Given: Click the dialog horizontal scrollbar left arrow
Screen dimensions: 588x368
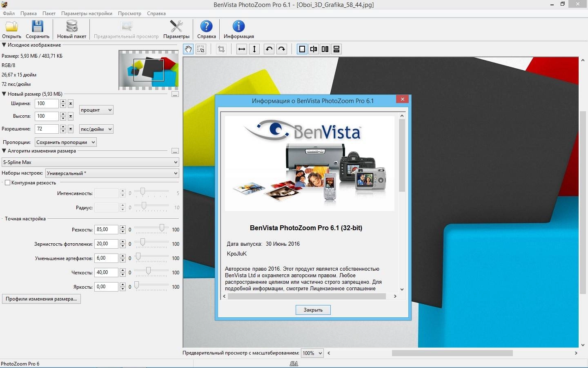Looking at the screenshot, I should (x=224, y=296).
